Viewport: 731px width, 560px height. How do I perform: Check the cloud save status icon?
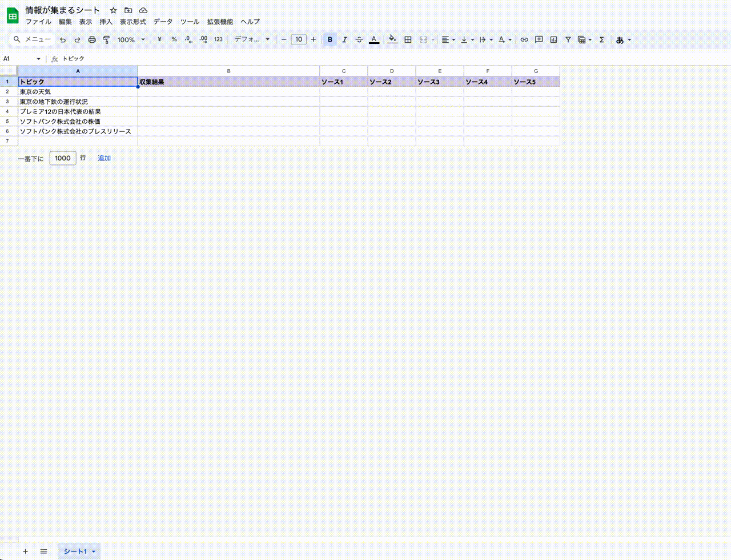click(x=143, y=10)
